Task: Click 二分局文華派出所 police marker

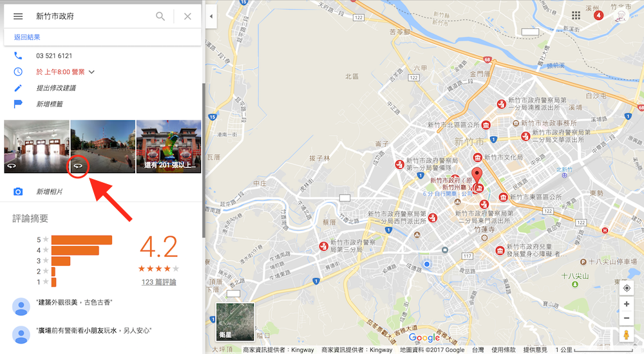Action: 526,136
